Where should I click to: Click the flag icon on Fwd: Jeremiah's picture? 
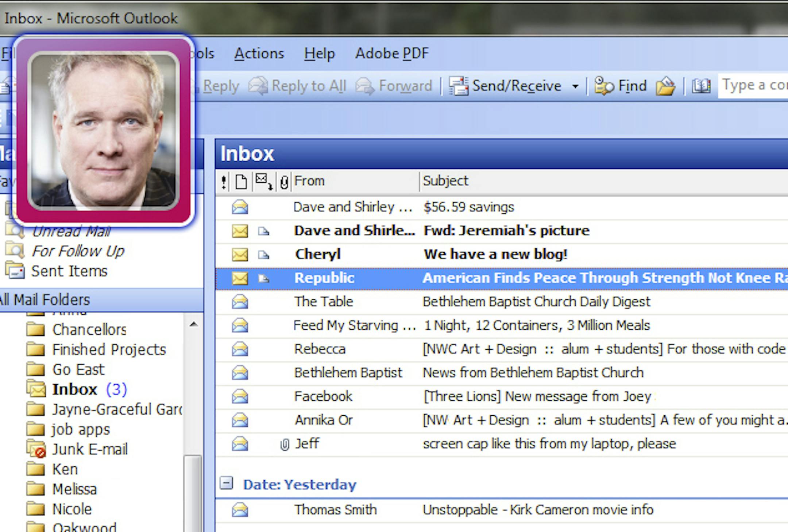pyautogui.click(x=263, y=231)
